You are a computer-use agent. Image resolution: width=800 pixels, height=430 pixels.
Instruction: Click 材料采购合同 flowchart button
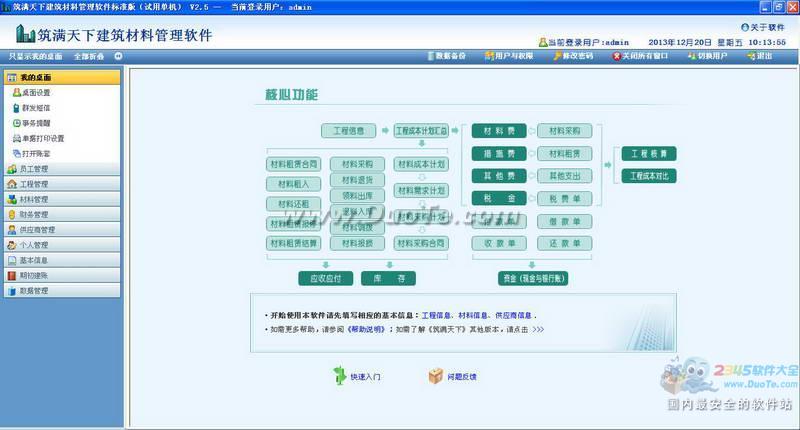click(x=421, y=243)
